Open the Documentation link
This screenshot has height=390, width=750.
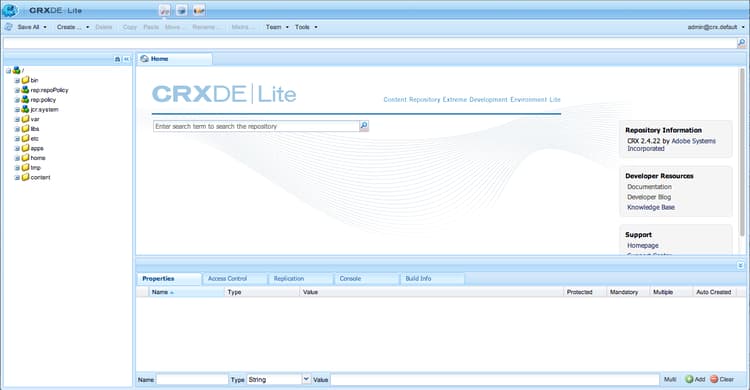pos(649,187)
